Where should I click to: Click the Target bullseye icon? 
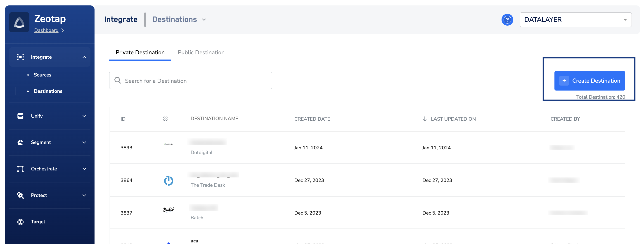click(x=21, y=222)
